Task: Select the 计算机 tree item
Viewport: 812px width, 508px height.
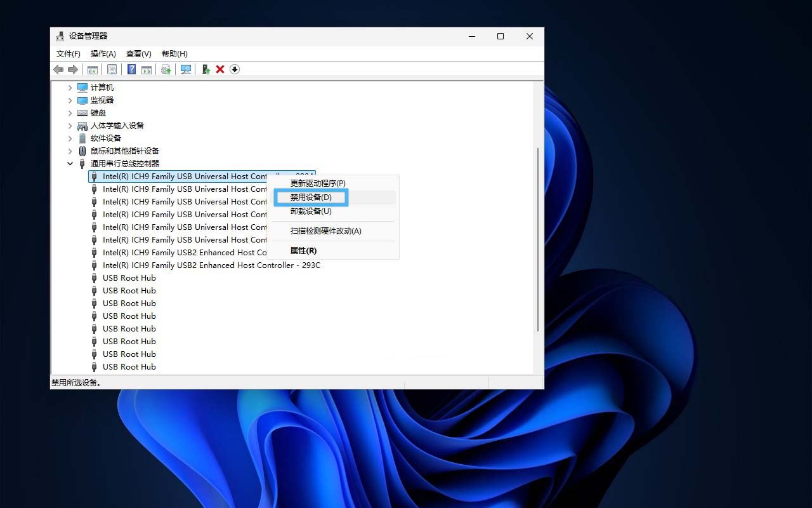Action: click(103, 87)
